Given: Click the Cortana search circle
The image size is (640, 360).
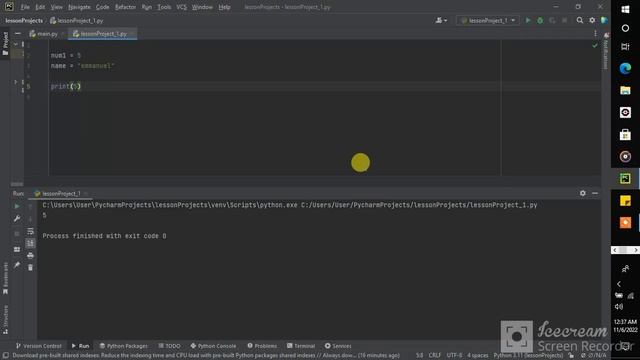Looking at the screenshot, I should coord(625,28).
